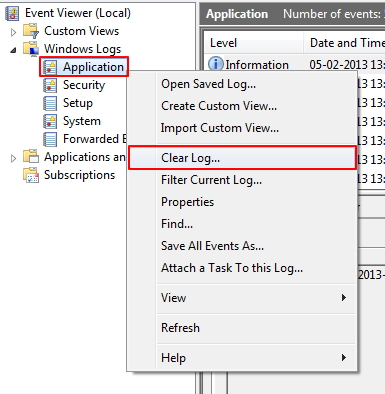Screen dimensions: 385x394
Task: Choose Attach a Task To this Log...
Action: coord(242,268)
